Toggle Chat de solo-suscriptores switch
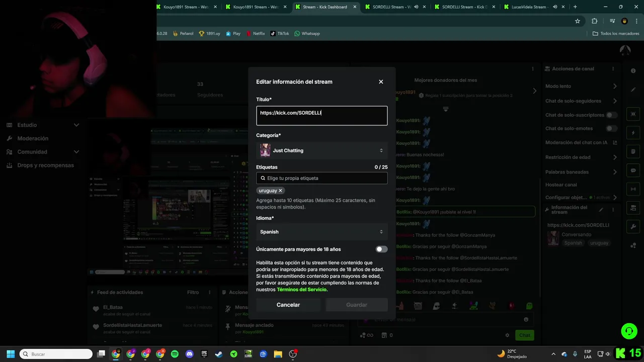Image resolution: width=644 pixels, height=362 pixels. point(611,115)
